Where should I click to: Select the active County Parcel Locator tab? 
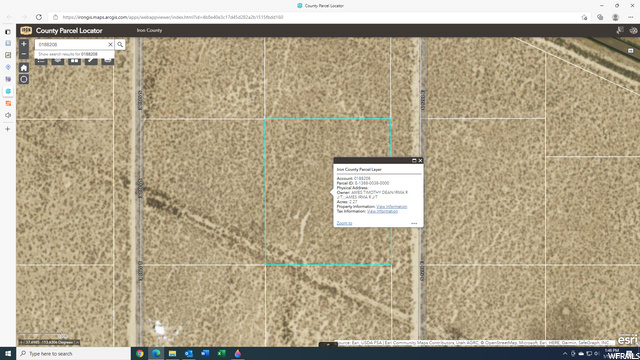pyautogui.click(x=8, y=91)
